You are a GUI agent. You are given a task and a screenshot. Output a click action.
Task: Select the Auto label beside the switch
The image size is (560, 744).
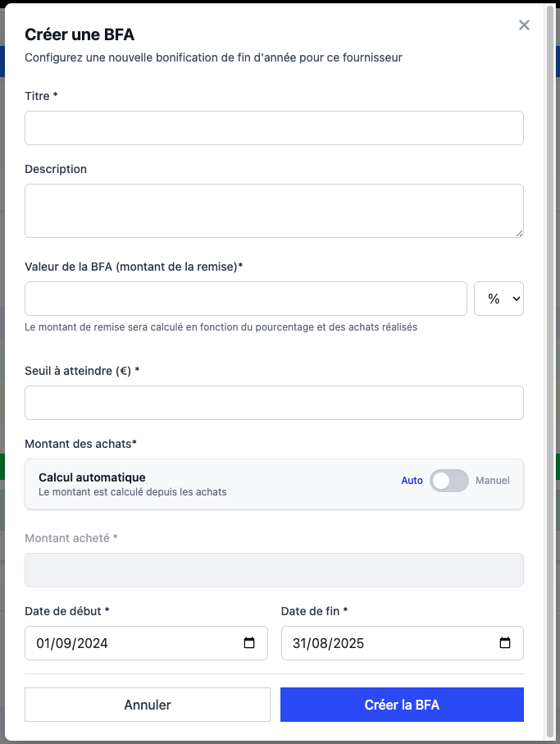pos(412,481)
